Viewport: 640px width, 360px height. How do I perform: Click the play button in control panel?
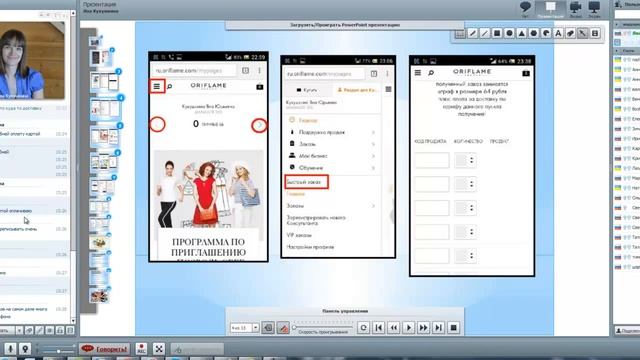(409, 328)
